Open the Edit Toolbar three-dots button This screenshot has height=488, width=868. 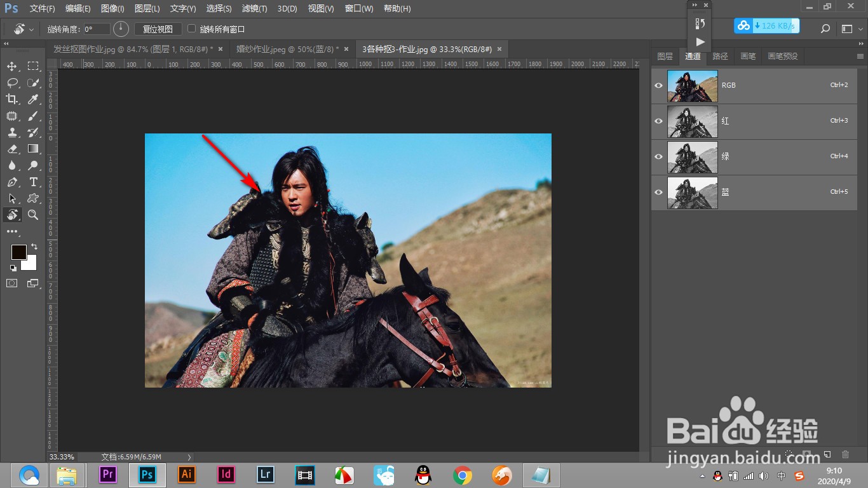pos(12,231)
